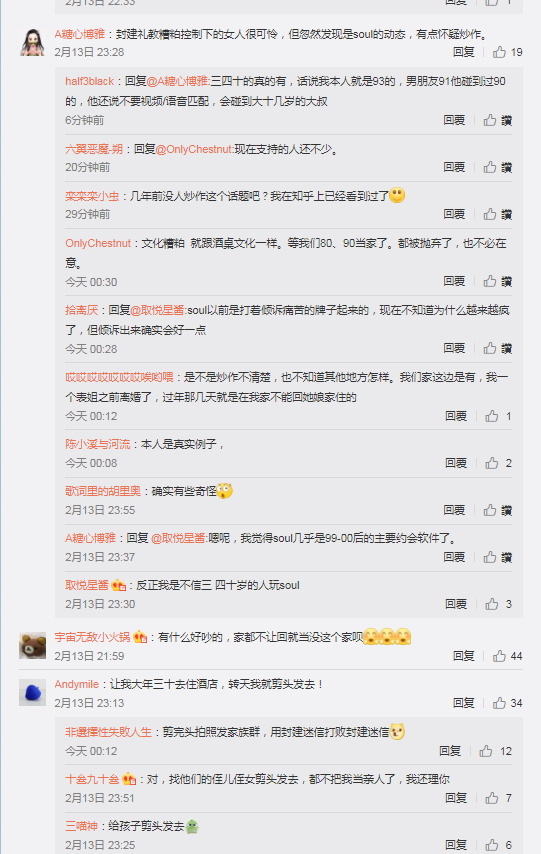Like 陈小溪与河流's reply
541x854 pixels.
[491, 463]
